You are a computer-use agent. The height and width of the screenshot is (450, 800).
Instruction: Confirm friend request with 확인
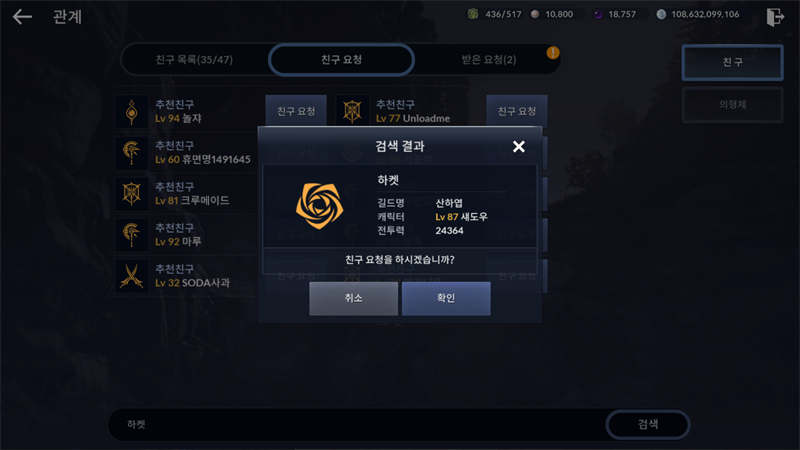coord(446,298)
